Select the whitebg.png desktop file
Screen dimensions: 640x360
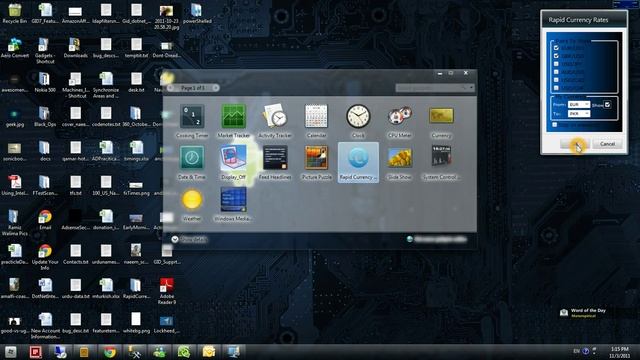pyautogui.click(x=136, y=323)
